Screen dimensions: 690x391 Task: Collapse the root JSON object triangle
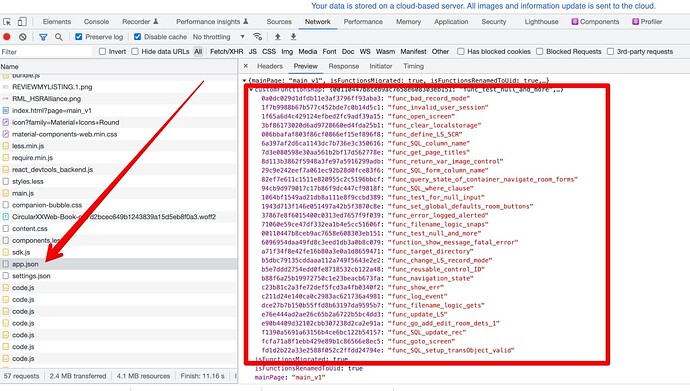244,80
